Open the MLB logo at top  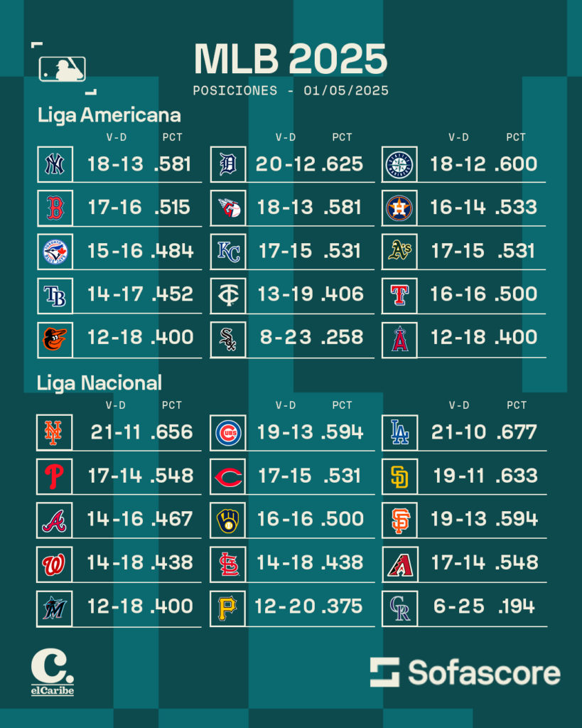pyautogui.click(x=63, y=69)
